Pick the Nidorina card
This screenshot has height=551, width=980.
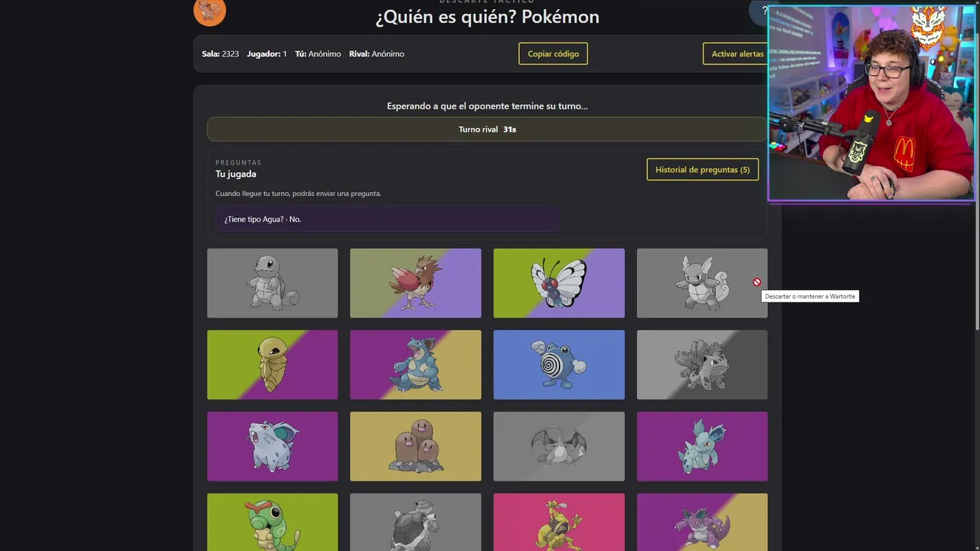702,447
